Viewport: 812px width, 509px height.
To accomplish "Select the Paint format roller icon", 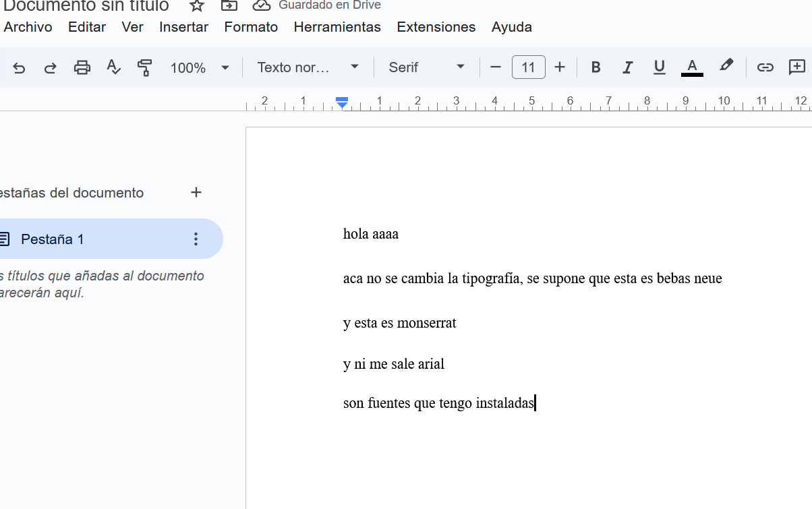I will (x=144, y=67).
